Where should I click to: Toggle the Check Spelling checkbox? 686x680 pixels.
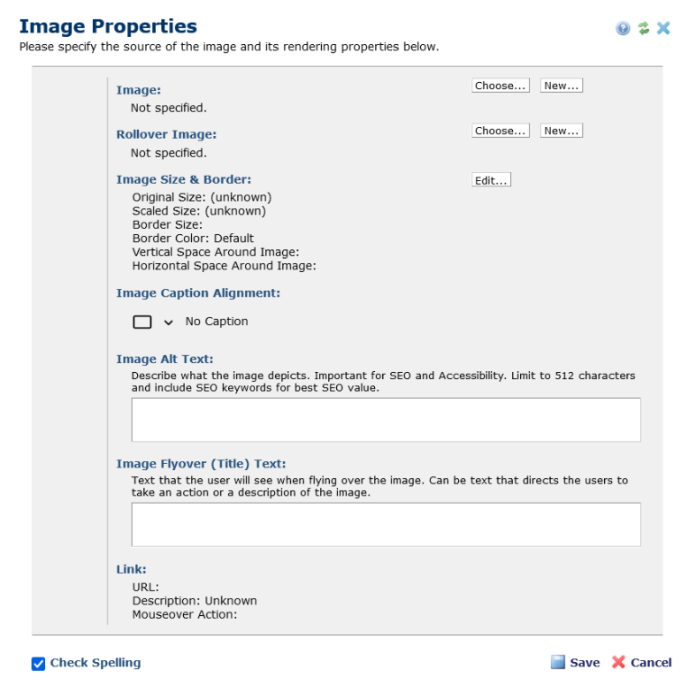point(38,663)
